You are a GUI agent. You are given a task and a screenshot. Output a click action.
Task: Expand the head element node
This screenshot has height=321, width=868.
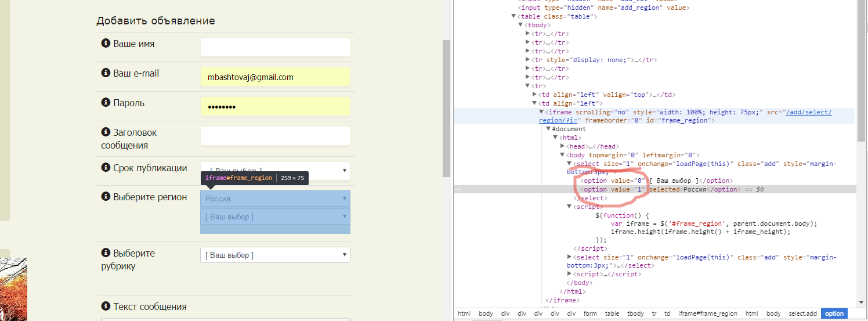pyautogui.click(x=562, y=146)
